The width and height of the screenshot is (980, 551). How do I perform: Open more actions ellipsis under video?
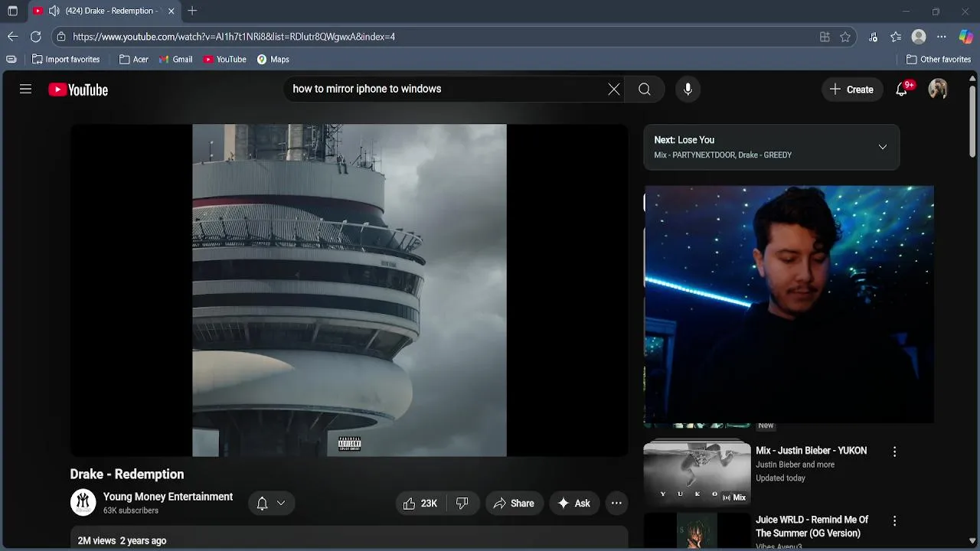click(x=616, y=503)
